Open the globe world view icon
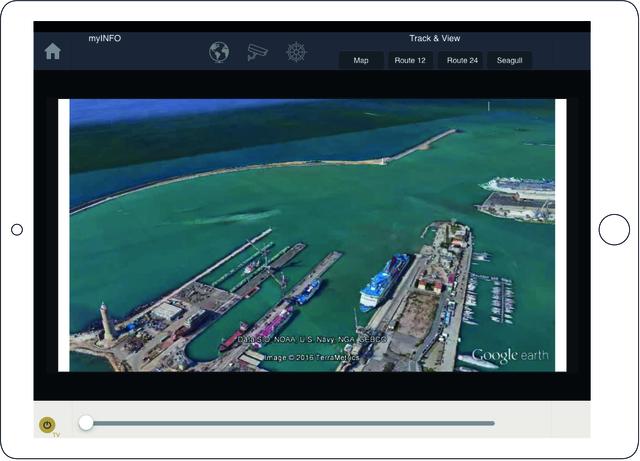The height and width of the screenshot is (461, 640). pos(219,52)
